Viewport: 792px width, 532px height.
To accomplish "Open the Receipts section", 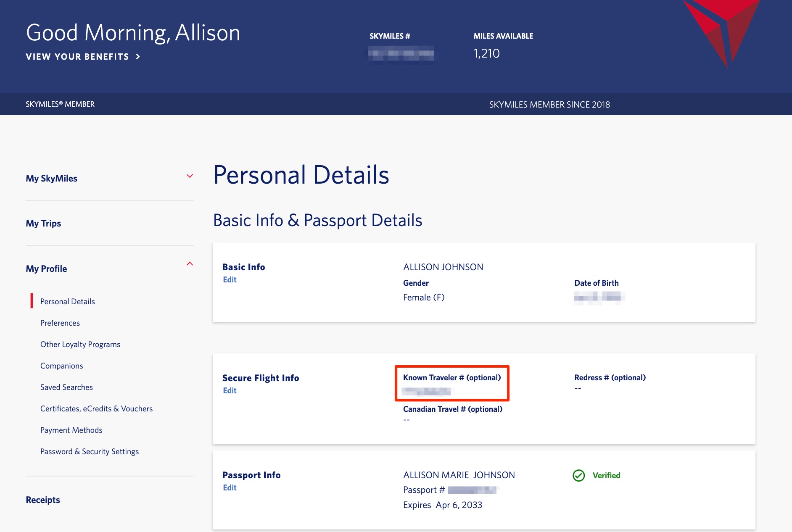I will [x=43, y=500].
